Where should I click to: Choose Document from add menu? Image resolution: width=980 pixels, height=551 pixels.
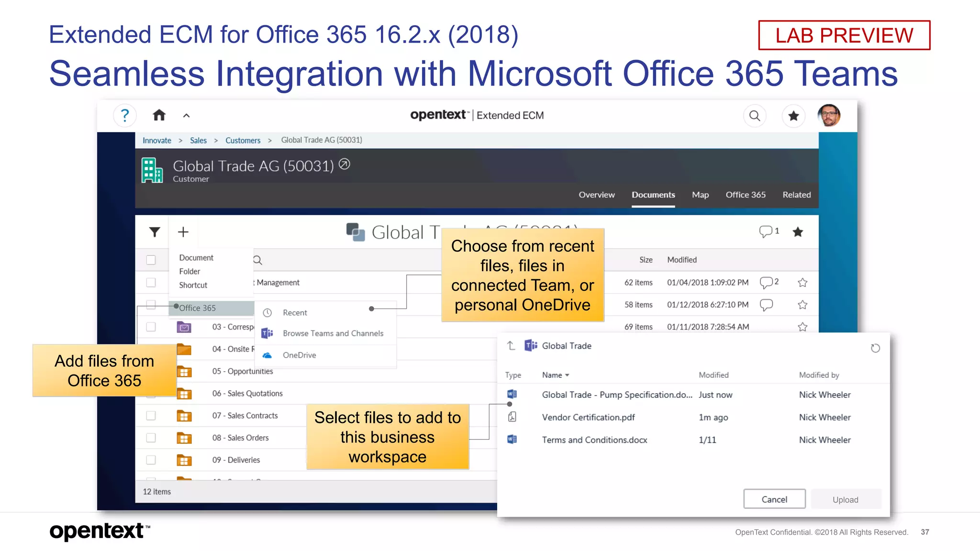196,257
